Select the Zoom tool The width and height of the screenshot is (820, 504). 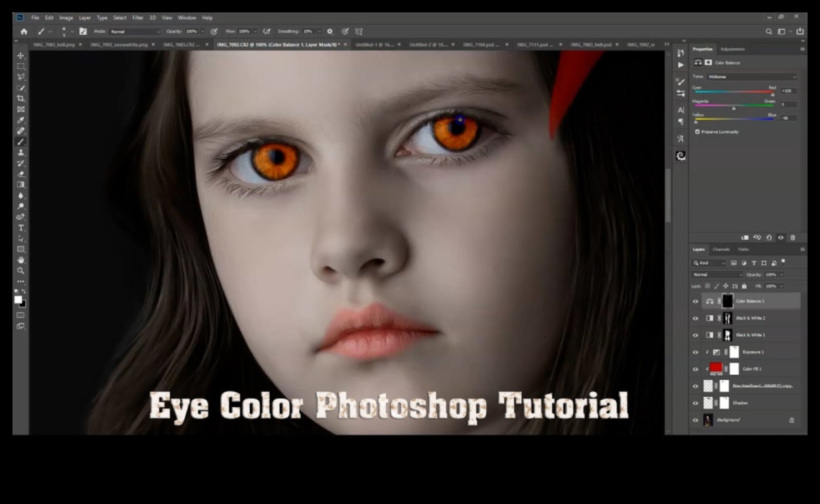coord(21,271)
